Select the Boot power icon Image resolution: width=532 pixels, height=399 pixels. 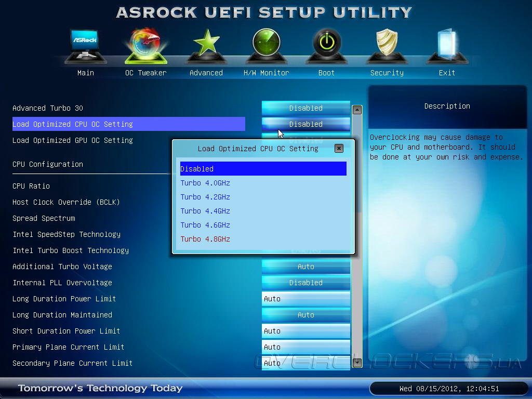point(327,46)
